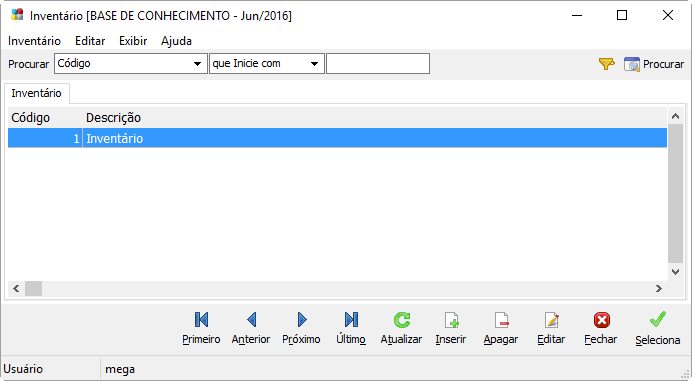Click the Procurar search button
Image resolution: width=692 pixels, height=381 pixels.
654,64
